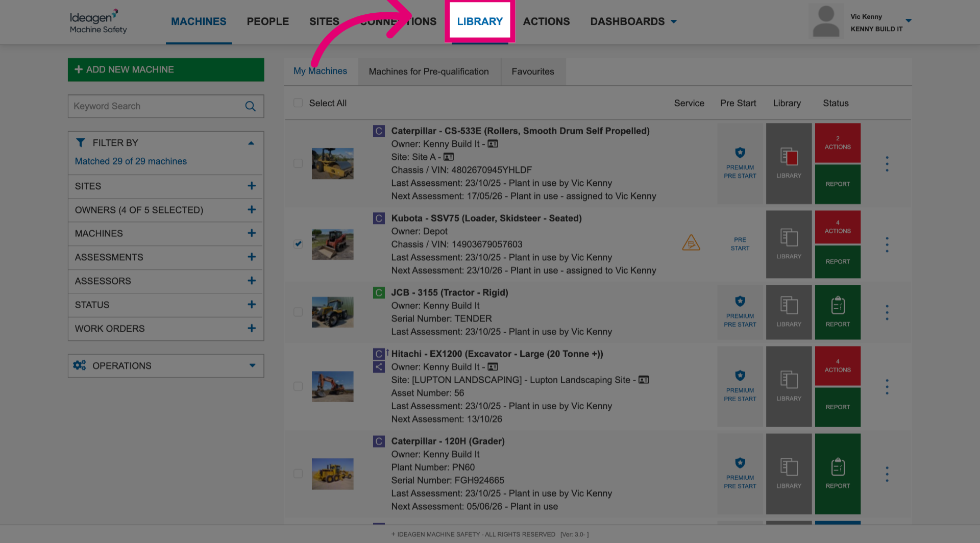Expand the MACHINES filter
980x543 pixels.
coord(252,233)
